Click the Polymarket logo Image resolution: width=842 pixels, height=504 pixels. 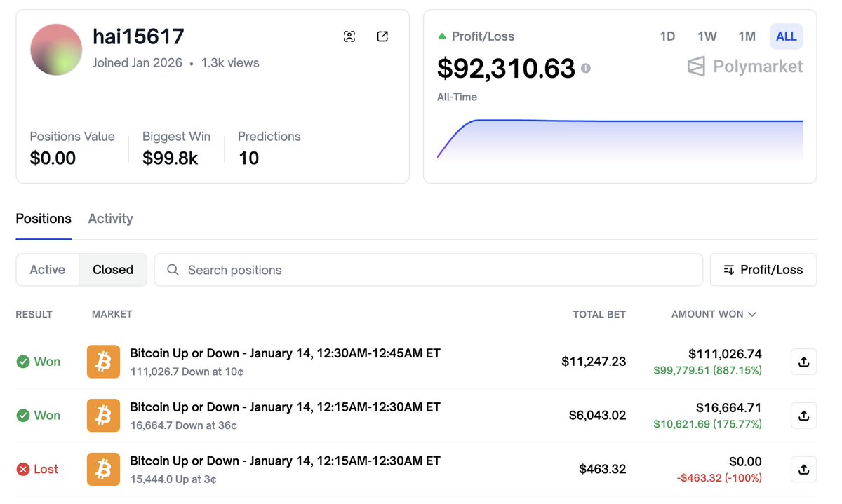tap(744, 67)
